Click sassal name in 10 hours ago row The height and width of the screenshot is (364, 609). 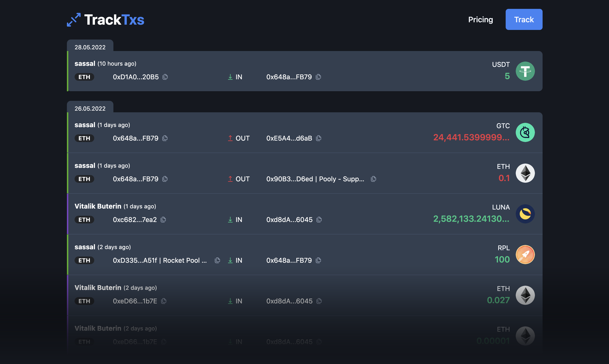point(85,63)
